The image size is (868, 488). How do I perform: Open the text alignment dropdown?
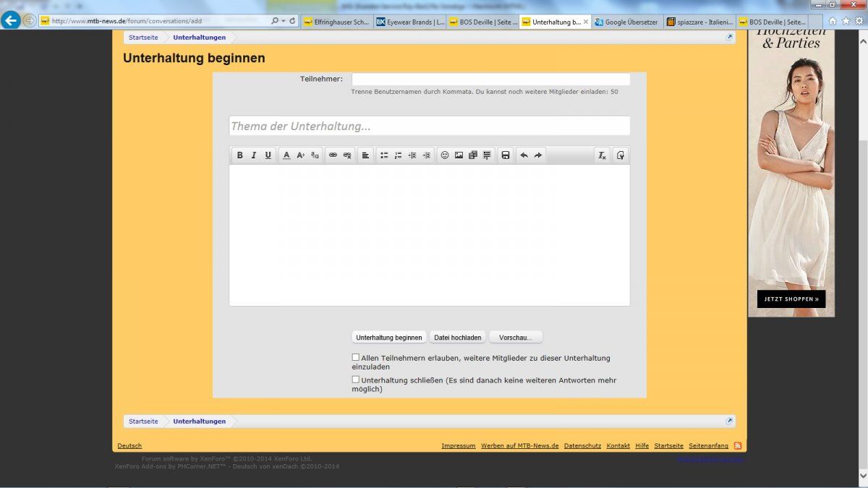coord(365,155)
